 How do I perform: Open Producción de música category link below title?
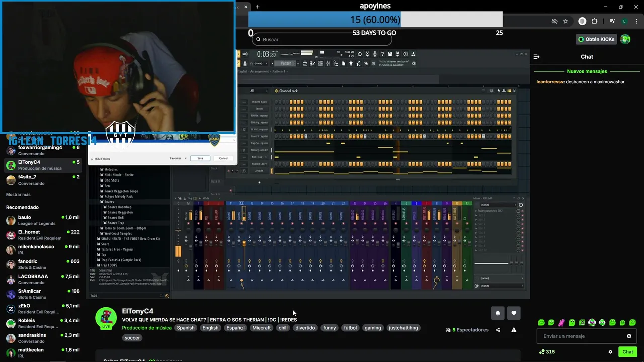[x=146, y=328]
